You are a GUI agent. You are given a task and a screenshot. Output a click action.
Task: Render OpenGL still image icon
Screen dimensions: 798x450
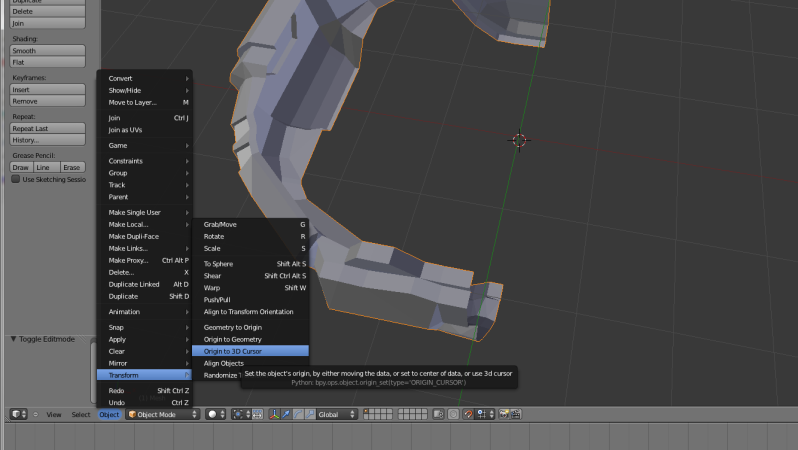[504, 414]
